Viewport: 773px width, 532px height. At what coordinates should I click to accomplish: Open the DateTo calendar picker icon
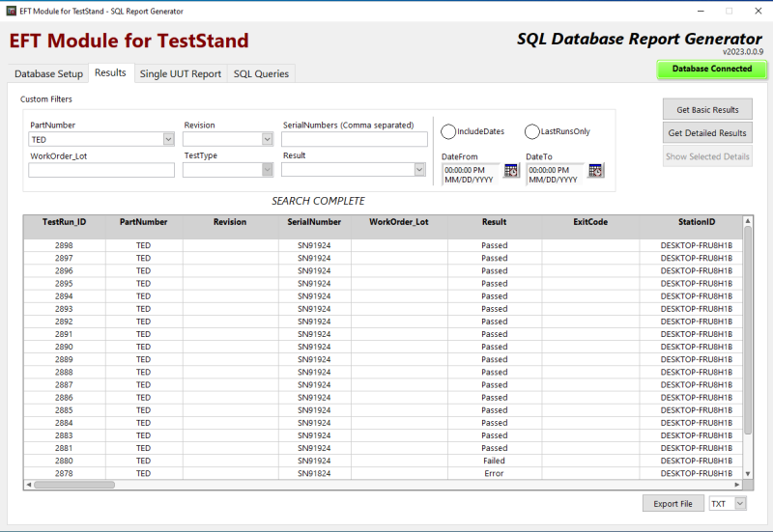[x=595, y=171]
